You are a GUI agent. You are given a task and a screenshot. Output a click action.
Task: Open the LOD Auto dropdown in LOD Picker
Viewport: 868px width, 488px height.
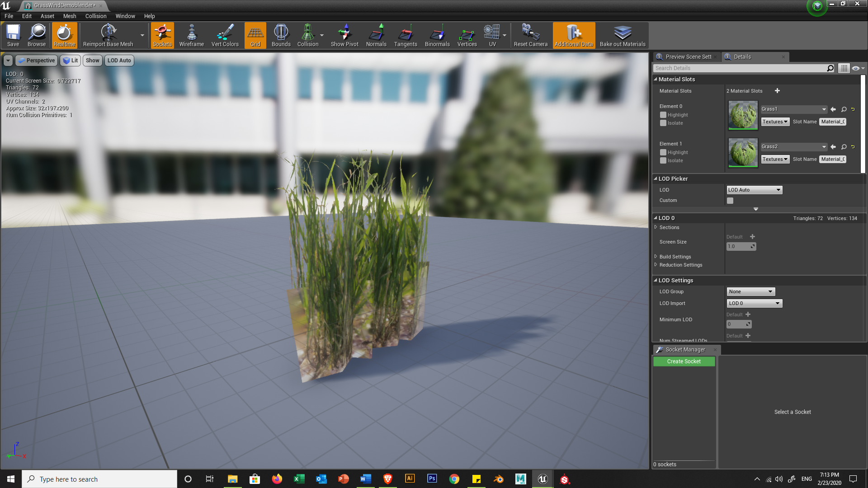click(754, 190)
